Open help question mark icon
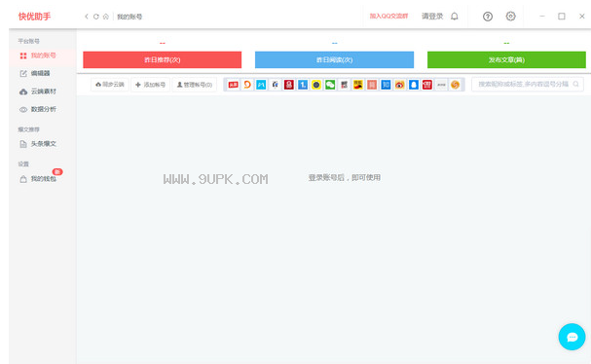 (488, 17)
